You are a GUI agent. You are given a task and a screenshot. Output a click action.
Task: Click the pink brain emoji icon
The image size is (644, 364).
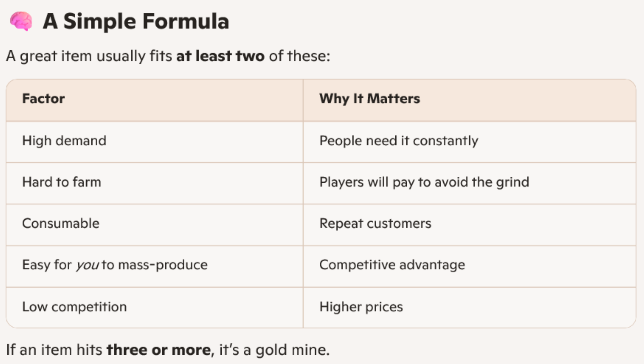coord(21,21)
